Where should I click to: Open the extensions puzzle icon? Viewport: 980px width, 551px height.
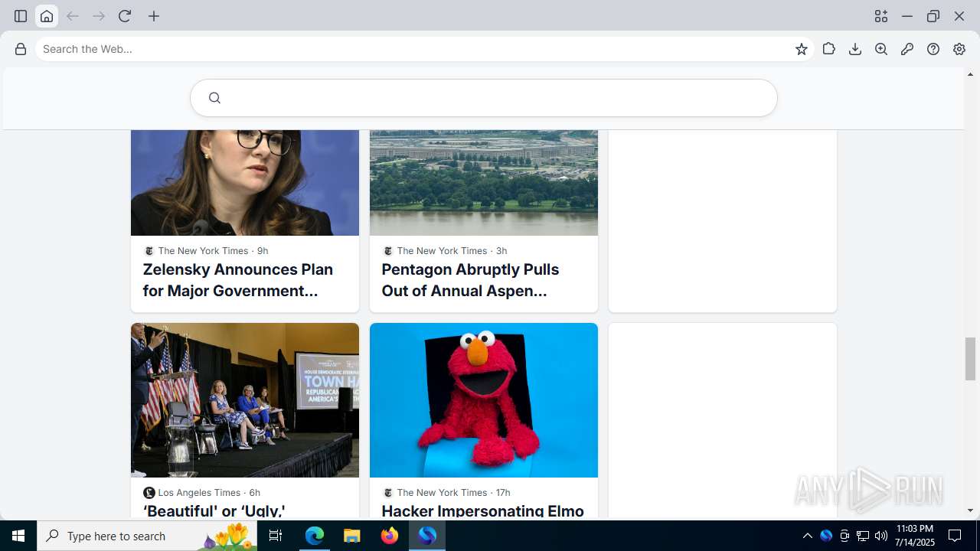point(829,49)
